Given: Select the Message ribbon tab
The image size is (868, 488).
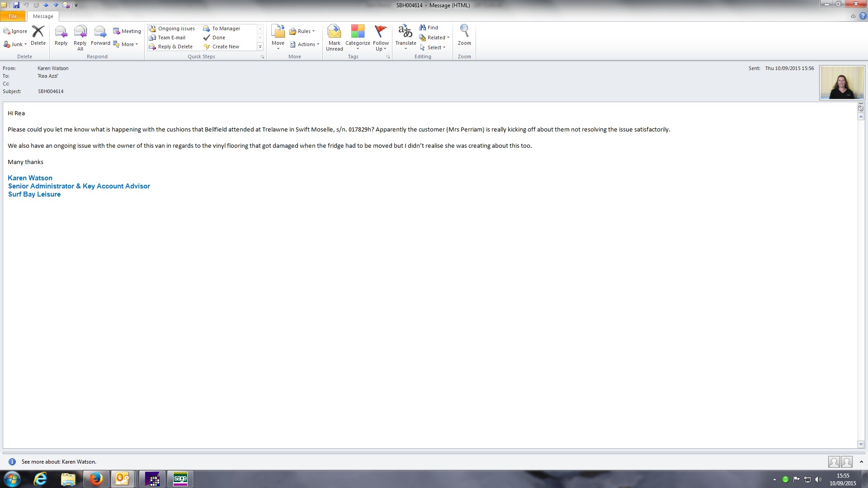Looking at the screenshot, I should [x=43, y=16].
